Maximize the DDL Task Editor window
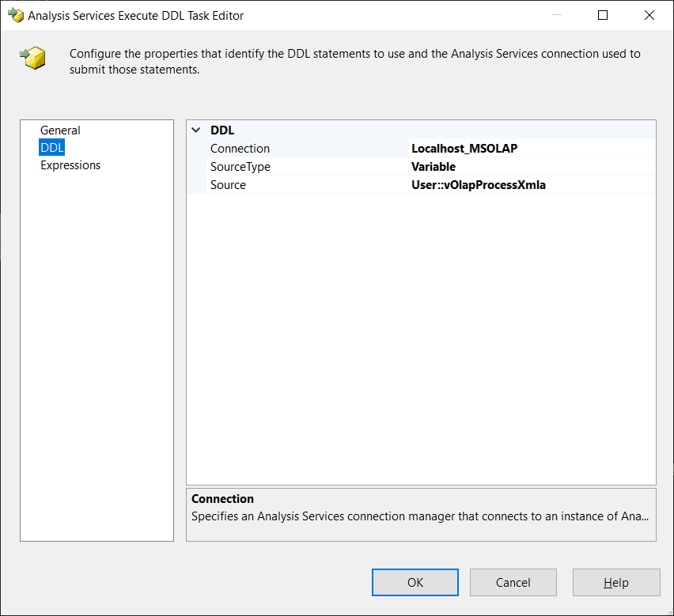Viewport: 674px width, 616px height. pos(603,15)
